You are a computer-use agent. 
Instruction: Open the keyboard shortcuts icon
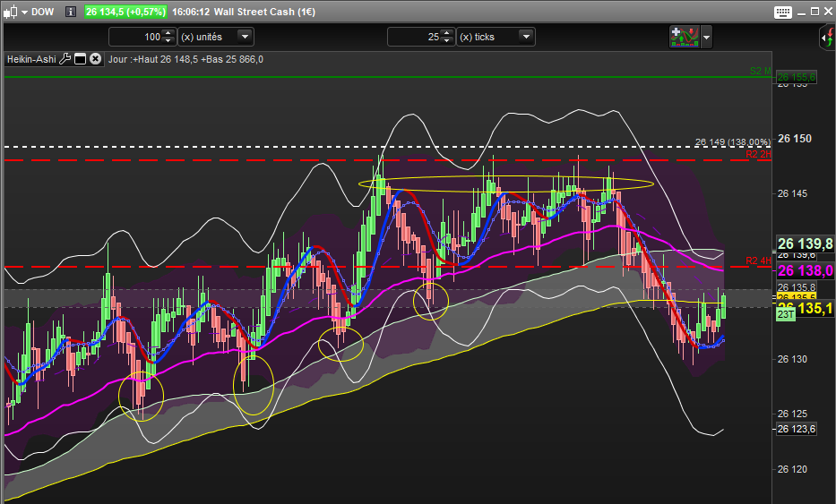[x=782, y=13]
